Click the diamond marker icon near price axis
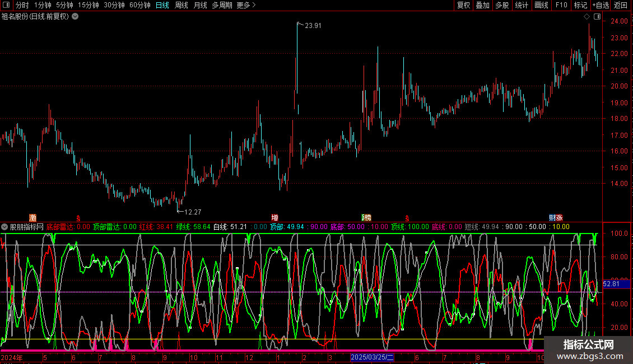633x364 pixels. click(x=587, y=17)
